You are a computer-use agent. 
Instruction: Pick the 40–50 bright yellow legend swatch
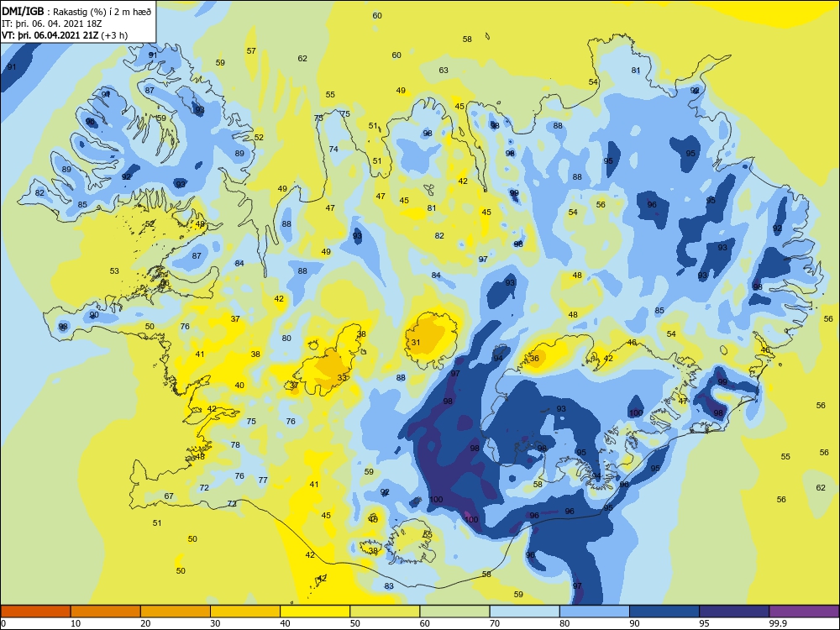pyautogui.click(x=315, y=612)
